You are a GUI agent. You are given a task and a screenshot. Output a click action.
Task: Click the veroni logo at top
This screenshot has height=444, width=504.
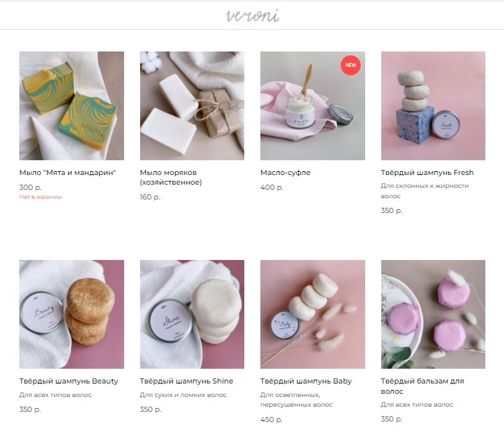click(252, 15)
